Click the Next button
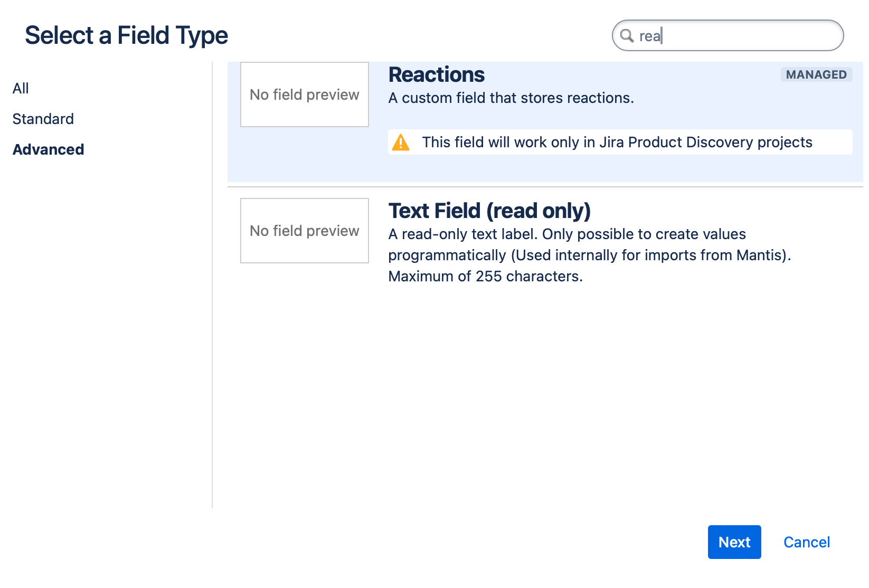The image size is (869, 588). click(x=734, y=542)
